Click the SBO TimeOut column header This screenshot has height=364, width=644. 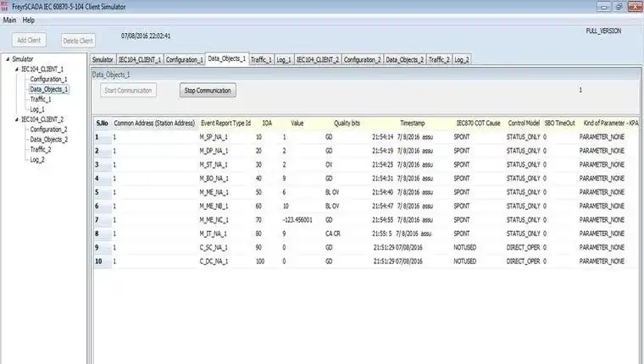560,123
